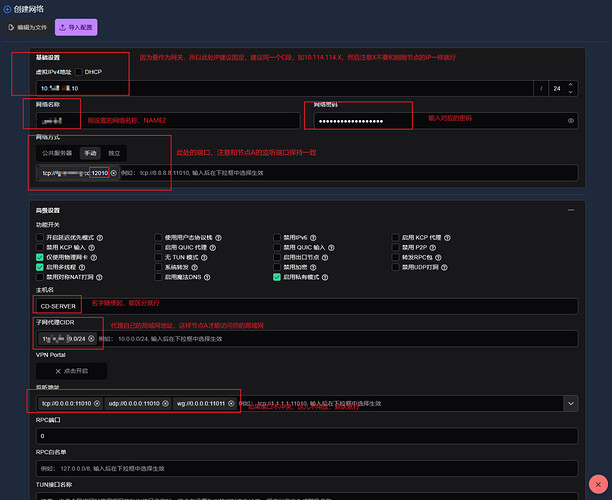Open help icon beside 启用 QUIC 代理

(212, 247)
